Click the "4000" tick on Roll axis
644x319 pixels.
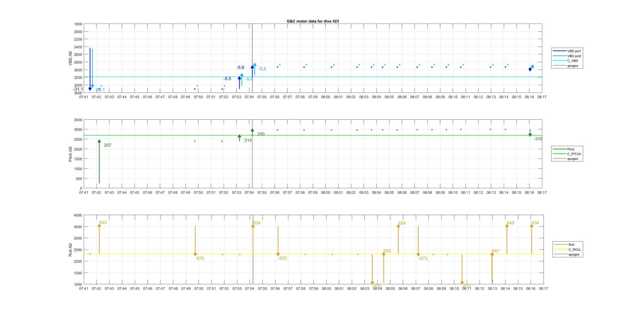tap(78, 215)
